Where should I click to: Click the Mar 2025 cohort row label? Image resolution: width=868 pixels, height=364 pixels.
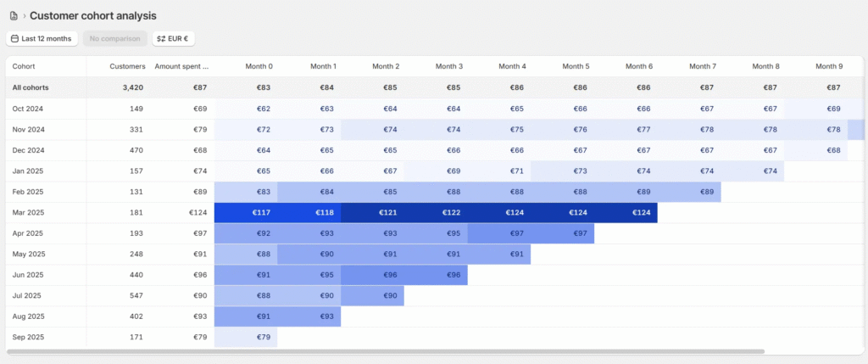[x=30, y=212]
